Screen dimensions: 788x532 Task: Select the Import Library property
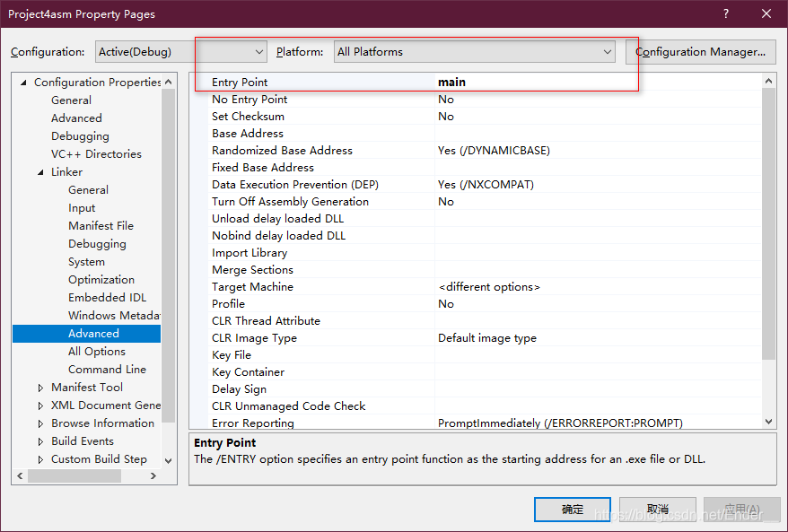point(250,253)
